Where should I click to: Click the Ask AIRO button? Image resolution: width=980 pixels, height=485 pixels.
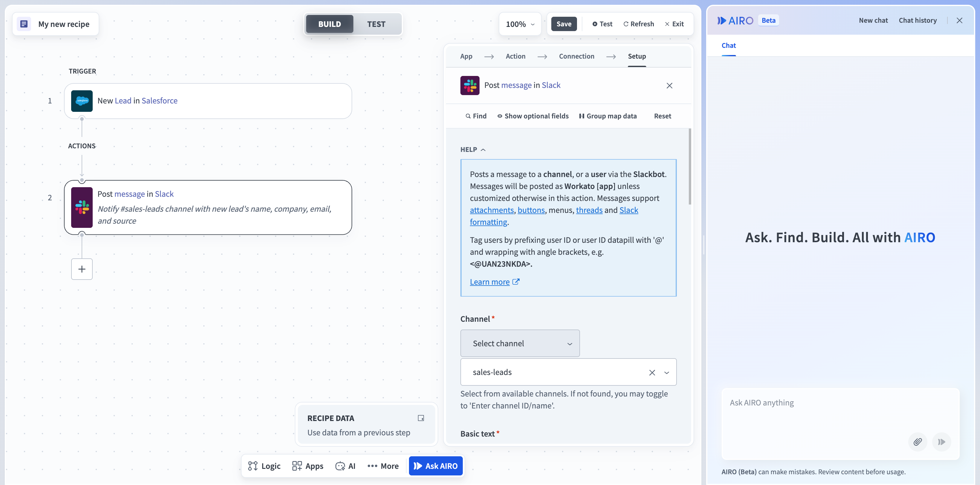436,466
